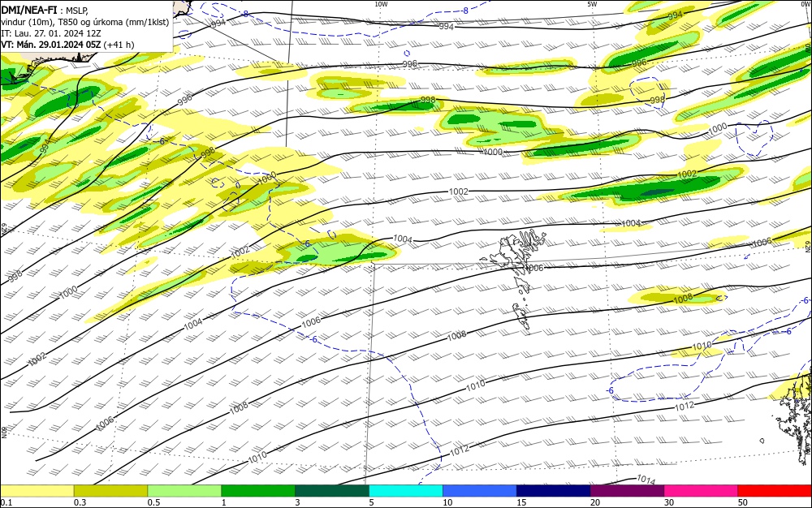Select the light green 0.5–1 legend swatch
The height and width of the screenshot is (508, 812).
[184, 491]
